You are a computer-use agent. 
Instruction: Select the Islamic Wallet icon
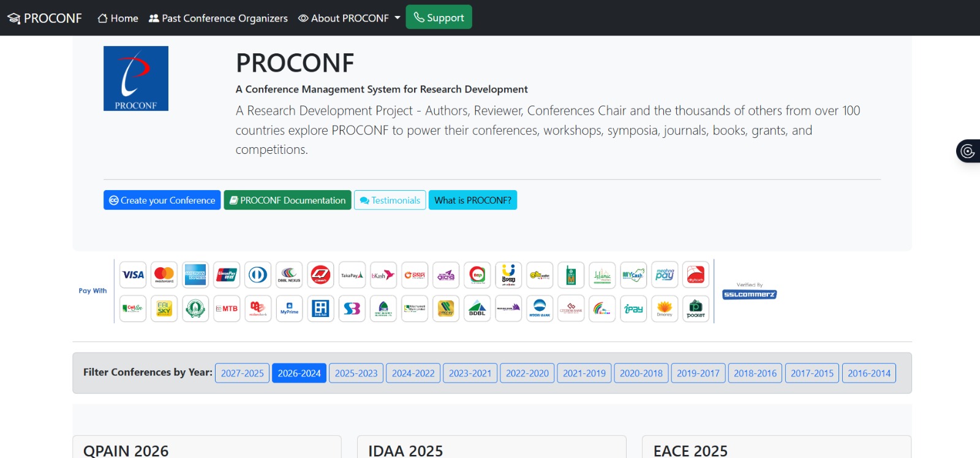pos(602,275)
